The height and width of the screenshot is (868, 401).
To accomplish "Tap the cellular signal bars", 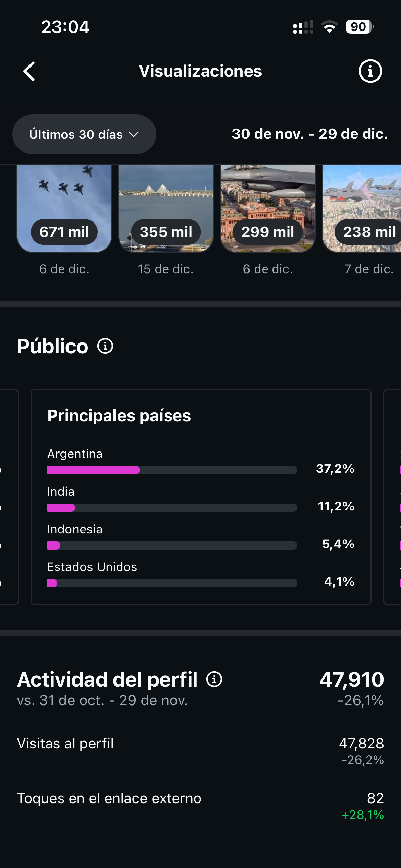I will [303, 27].
